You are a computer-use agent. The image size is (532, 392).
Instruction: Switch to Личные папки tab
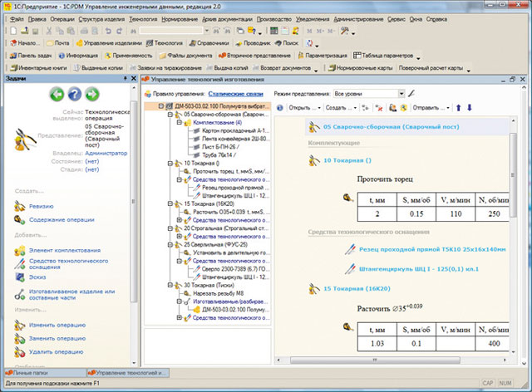click(45, 373)
